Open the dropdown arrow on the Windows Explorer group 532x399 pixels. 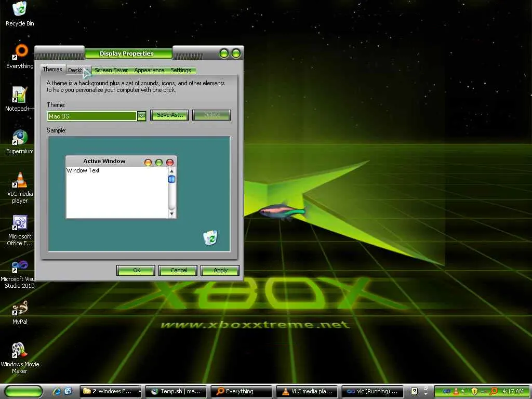(x=139, y=392)
